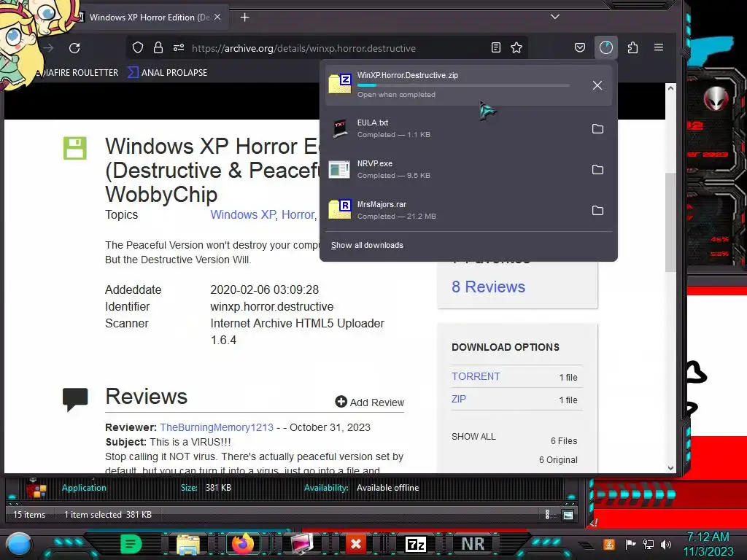Switch to Firefox on the taskbar

243,544
